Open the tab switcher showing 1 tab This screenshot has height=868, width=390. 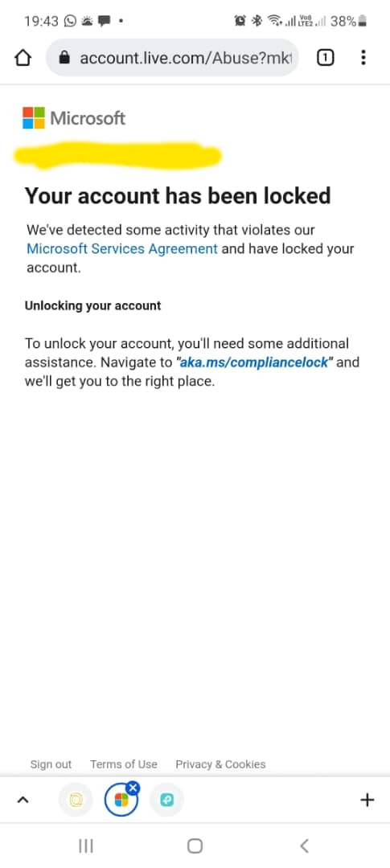tap(325, 57)
